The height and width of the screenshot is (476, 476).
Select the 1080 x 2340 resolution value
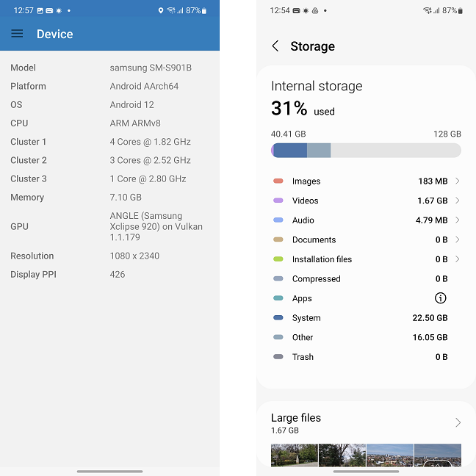point(134,256)
